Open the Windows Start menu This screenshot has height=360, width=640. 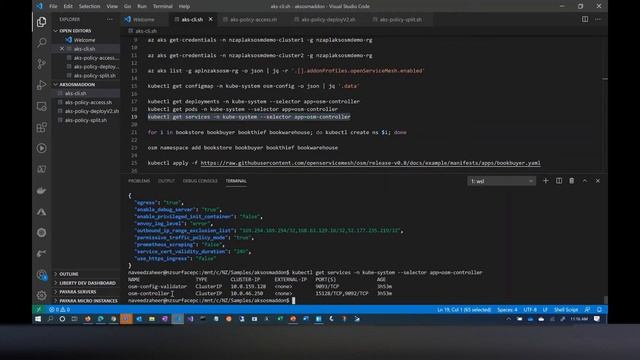point(38,319)
